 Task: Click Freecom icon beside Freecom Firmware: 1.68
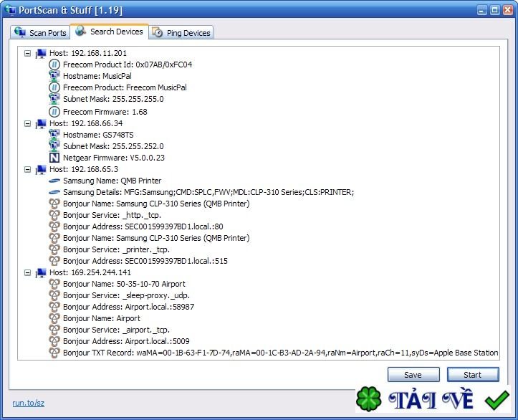pyautogui.click(x=54, y=112)
